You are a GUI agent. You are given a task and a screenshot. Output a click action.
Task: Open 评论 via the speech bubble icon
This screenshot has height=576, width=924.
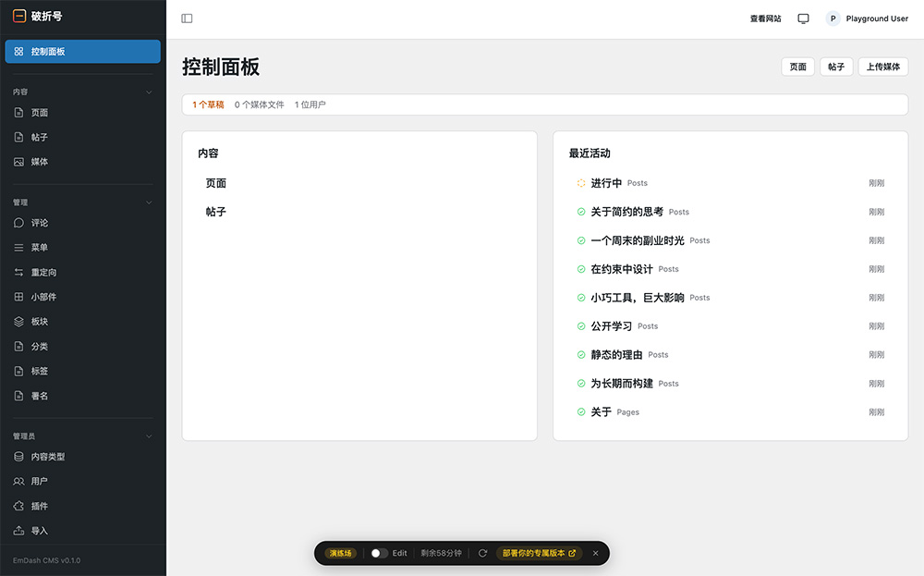(x=18, y=222)
